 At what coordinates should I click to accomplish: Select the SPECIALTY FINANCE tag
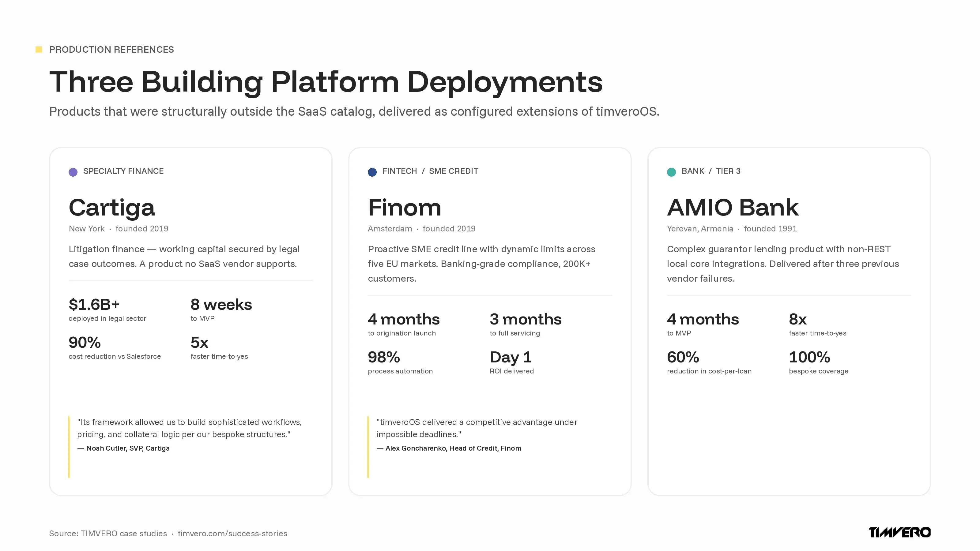(123, 171)
